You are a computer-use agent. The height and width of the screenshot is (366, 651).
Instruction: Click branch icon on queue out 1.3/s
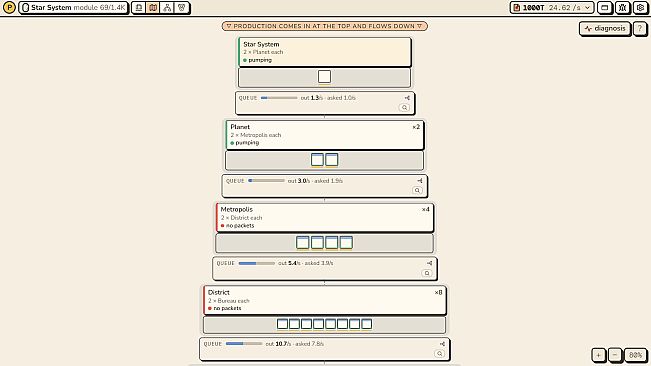[x=407, y=98]
